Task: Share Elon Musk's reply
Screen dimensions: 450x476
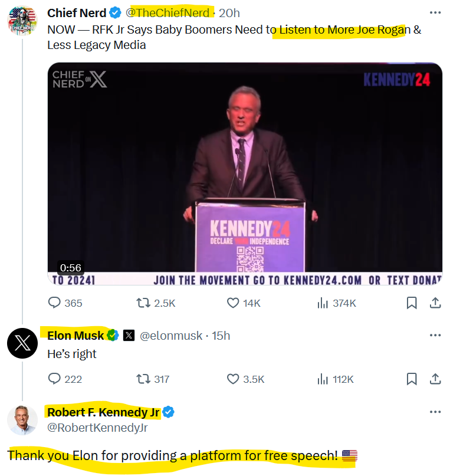Action: [x=435, y=379]
